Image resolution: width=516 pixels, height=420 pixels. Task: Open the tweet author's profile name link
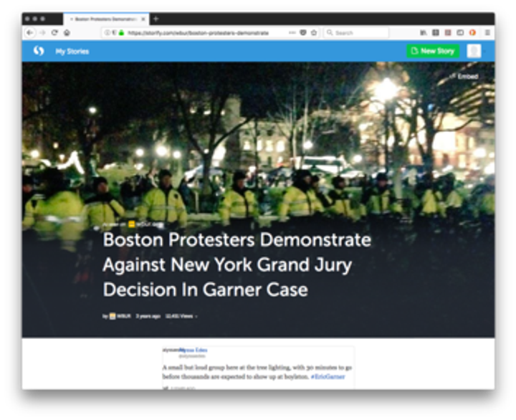coord(193,350)
